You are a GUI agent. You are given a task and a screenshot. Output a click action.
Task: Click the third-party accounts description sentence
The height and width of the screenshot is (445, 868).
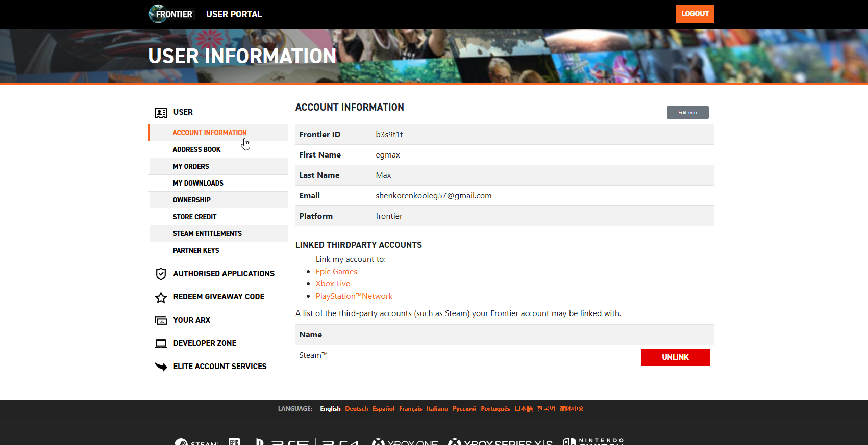pyautogui.click(x=458, y=313)
